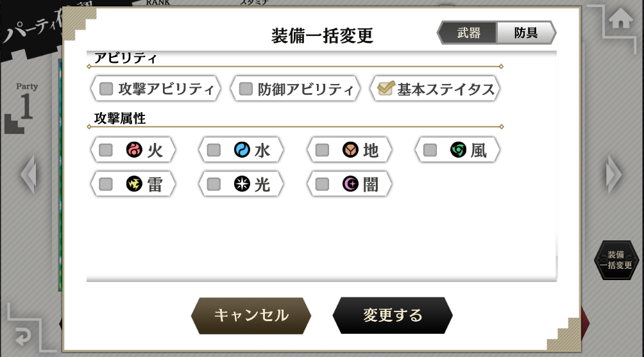Select the light element icon 光

[x=242, y=184]
